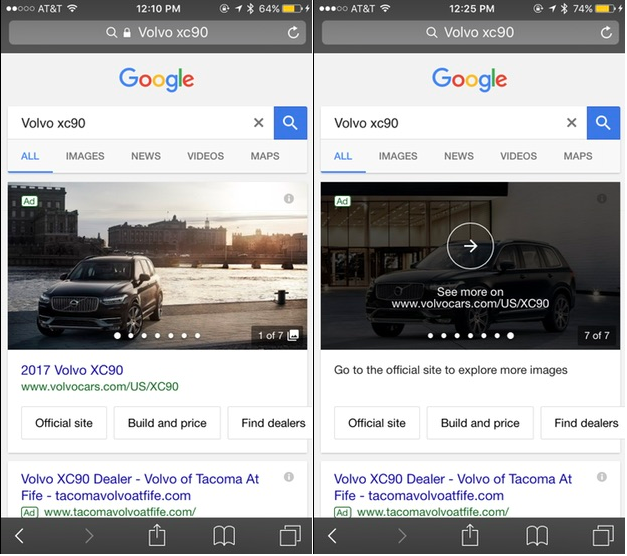This screenshot has height=556, width=627.
Task: Open tabs overview icon on left phone
Action: click(290, 535)
